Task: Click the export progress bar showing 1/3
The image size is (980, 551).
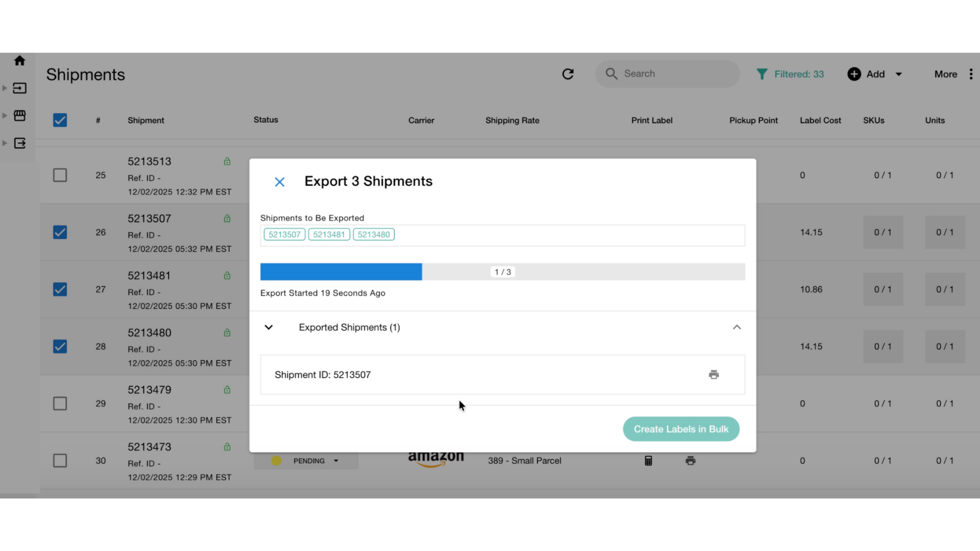Action: click(x=502, y=271)
